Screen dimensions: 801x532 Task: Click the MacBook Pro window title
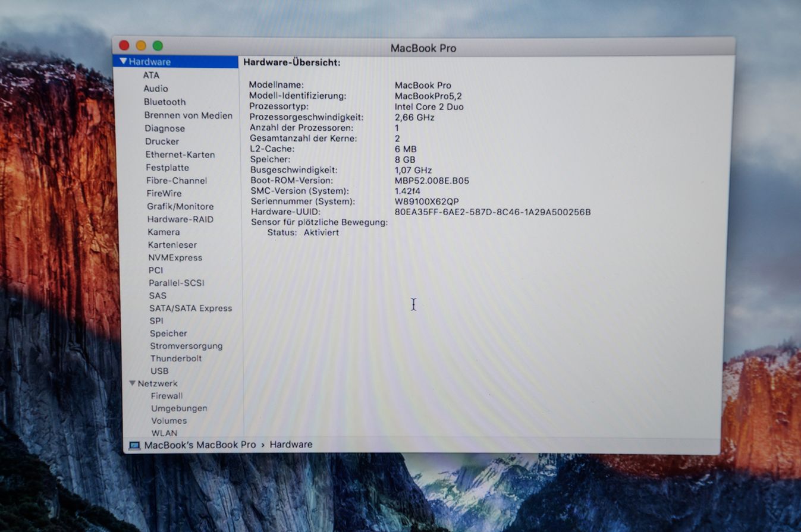[x=423, y=48]
